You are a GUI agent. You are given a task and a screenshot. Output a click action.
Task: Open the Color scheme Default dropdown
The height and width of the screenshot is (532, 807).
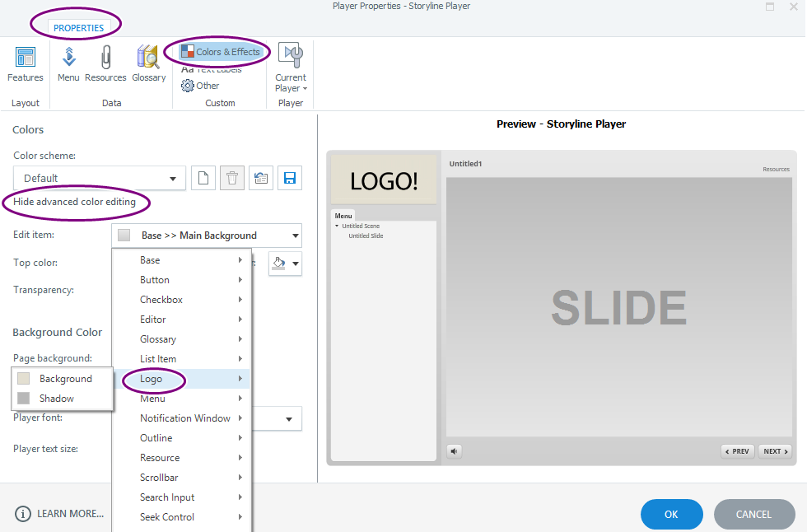pos(100,178)
